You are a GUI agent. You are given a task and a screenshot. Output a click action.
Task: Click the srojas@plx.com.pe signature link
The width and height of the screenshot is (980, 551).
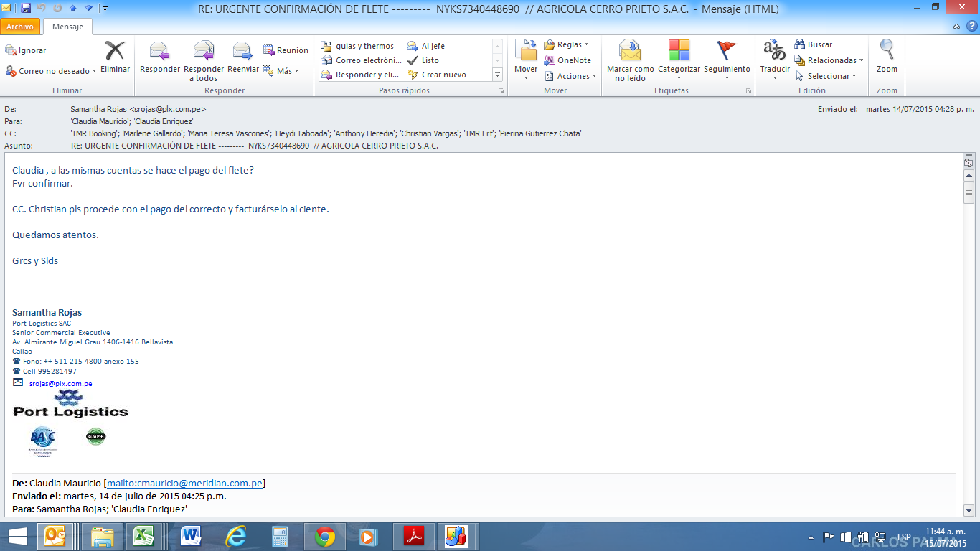click(x=60, y=384)
